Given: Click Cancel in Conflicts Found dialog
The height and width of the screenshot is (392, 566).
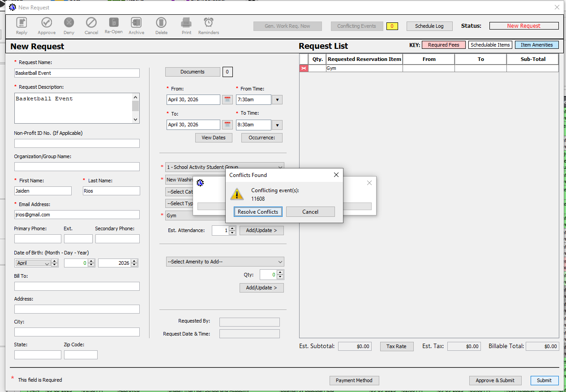Looking at the screenshot, I should (310, 212).
